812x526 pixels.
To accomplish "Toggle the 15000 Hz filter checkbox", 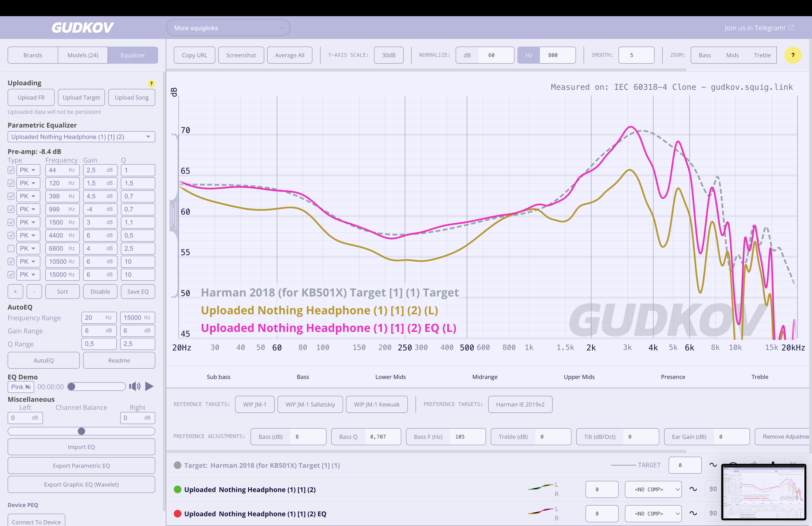I will click(x=11, y=274).
